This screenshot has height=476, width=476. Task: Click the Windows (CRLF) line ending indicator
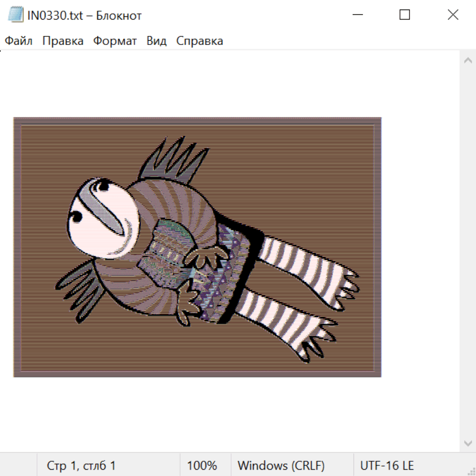[281, 466]
